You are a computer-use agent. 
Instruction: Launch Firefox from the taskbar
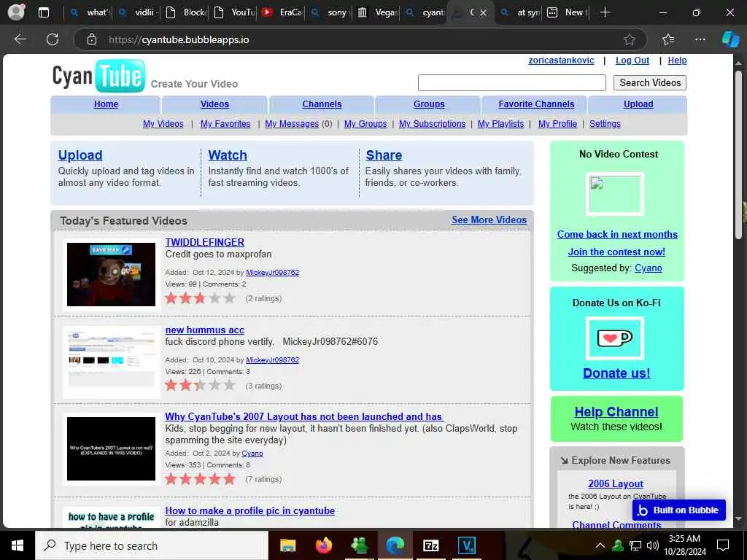click(323, 545)
